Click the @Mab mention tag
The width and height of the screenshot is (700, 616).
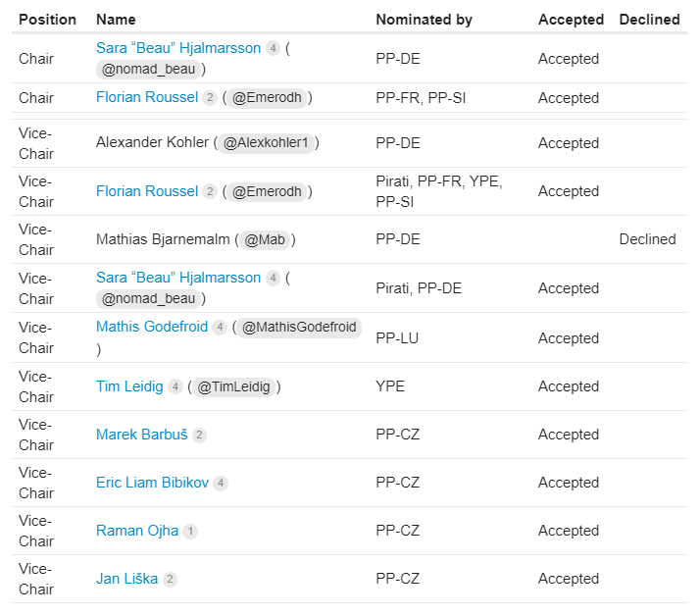[x=265, y=240]
